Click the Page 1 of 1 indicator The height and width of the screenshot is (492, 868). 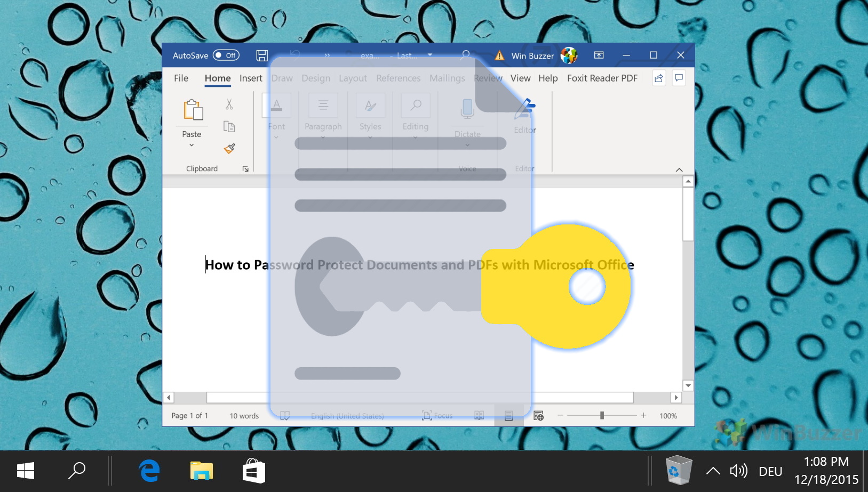[x=189, y=416]
